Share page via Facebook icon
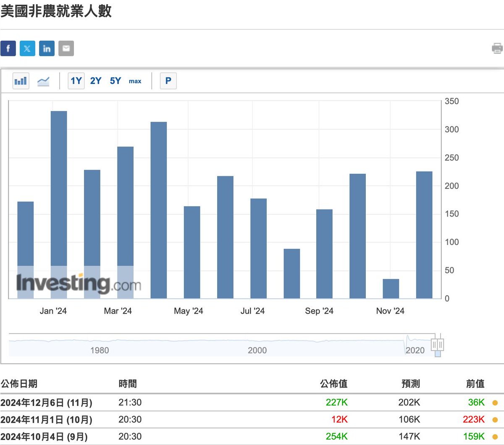 (x=8, y=48)
